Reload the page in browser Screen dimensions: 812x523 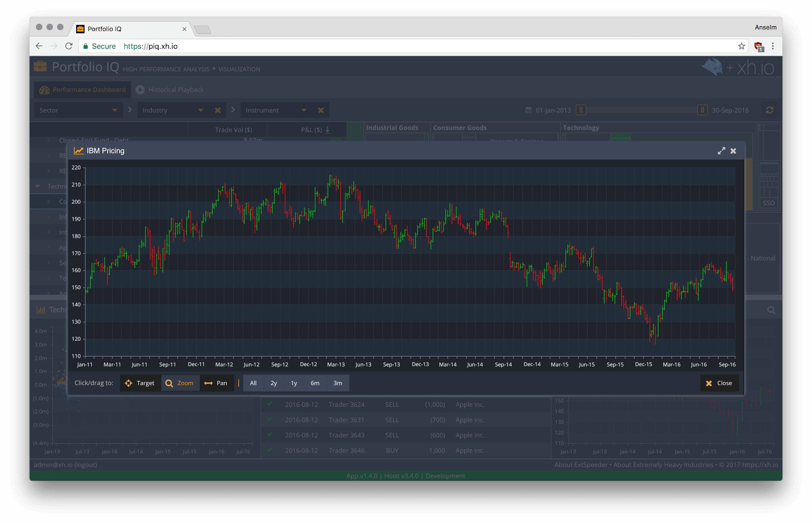69,46
